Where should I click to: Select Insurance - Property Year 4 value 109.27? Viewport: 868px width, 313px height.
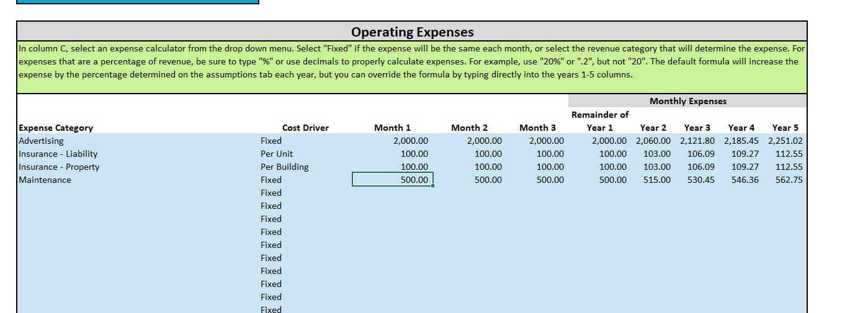tap(741, 167)
